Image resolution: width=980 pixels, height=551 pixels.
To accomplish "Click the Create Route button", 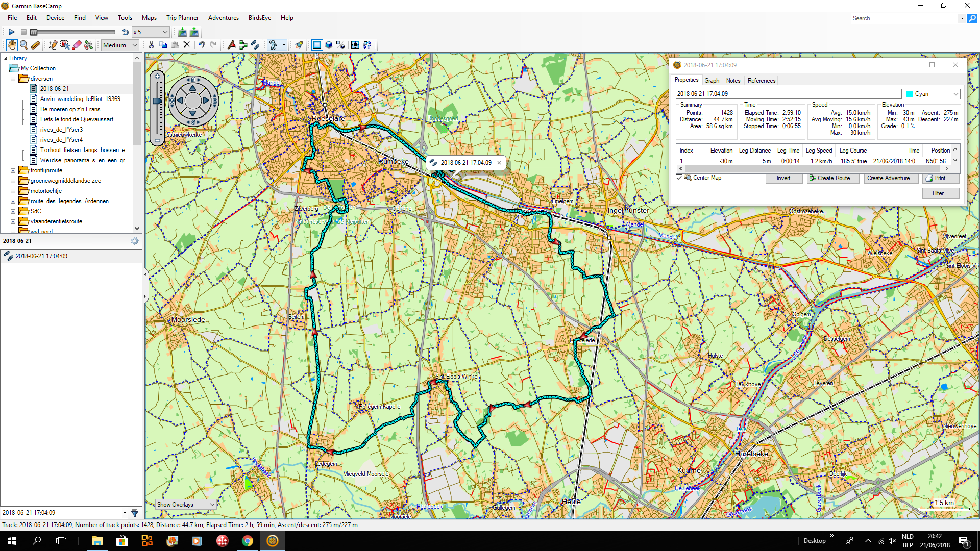I will [x=831, y=178].
